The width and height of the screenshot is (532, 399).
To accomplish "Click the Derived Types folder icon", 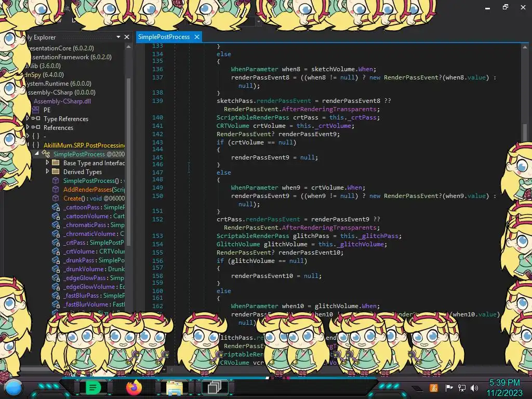I will pos(56,171).
